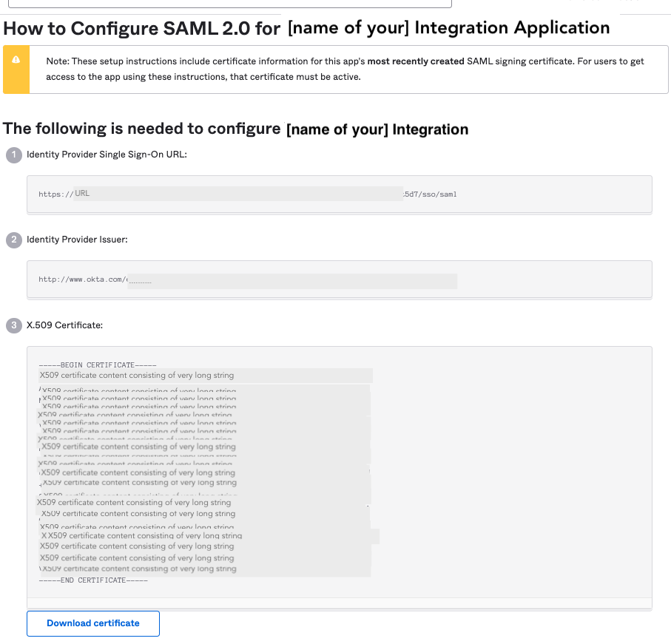This screenshot has width=671, height=644.
Task: Click the circle beside 'X.509 Certificate' label
Action: tap(13, 325)
